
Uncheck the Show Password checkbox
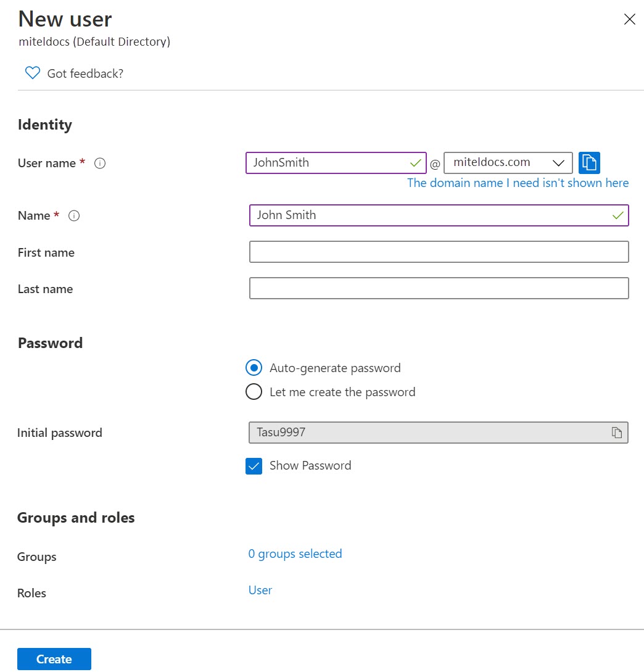point(254,466)
